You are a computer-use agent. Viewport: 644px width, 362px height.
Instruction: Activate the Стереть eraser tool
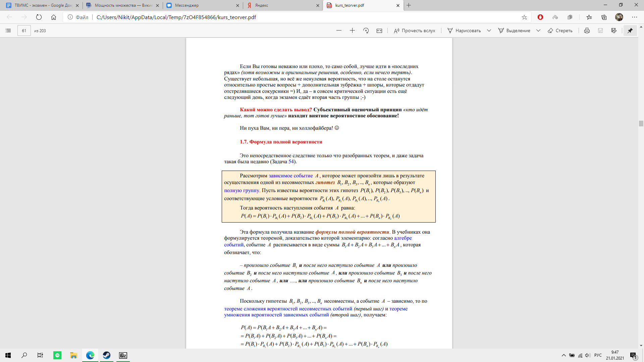pos(560,31)
